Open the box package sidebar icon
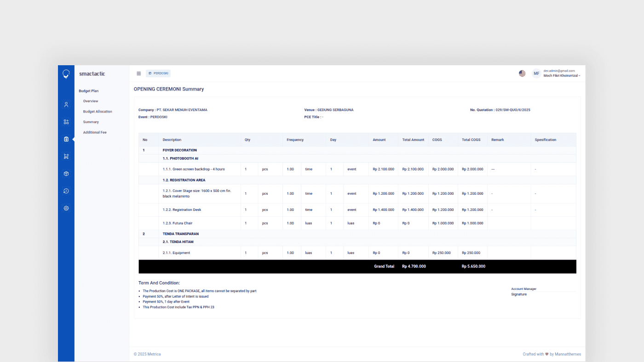 (66, 174)
